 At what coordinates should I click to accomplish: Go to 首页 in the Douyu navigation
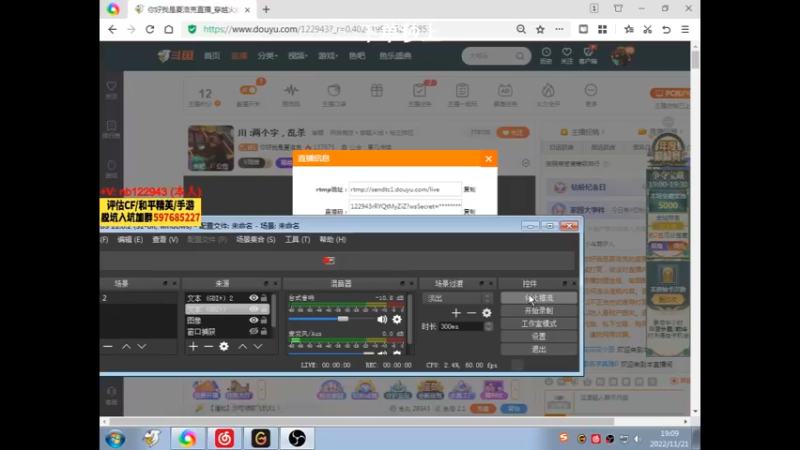pyautogui.click(x=212, y=56)
